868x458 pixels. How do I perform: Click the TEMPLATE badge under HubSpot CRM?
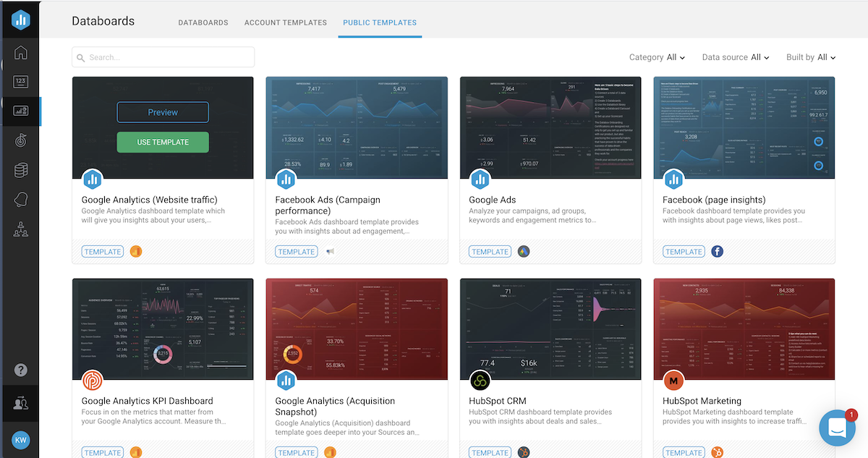click(x=490, y=452)
